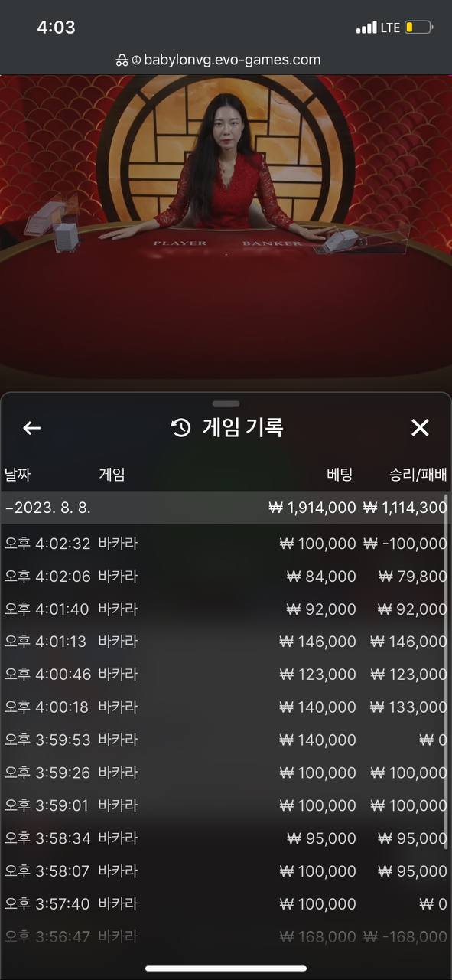Tap the drag handle atop the history sheet
452x980 pixels.
[226, 403]
